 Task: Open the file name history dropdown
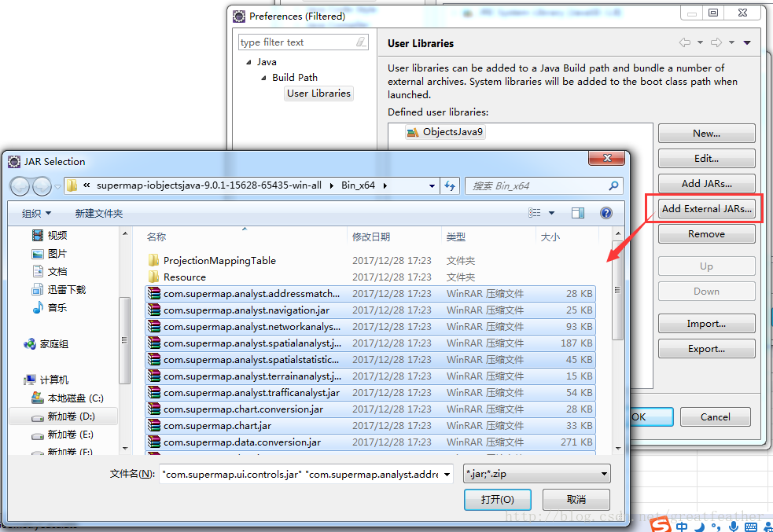click(447, 475)
